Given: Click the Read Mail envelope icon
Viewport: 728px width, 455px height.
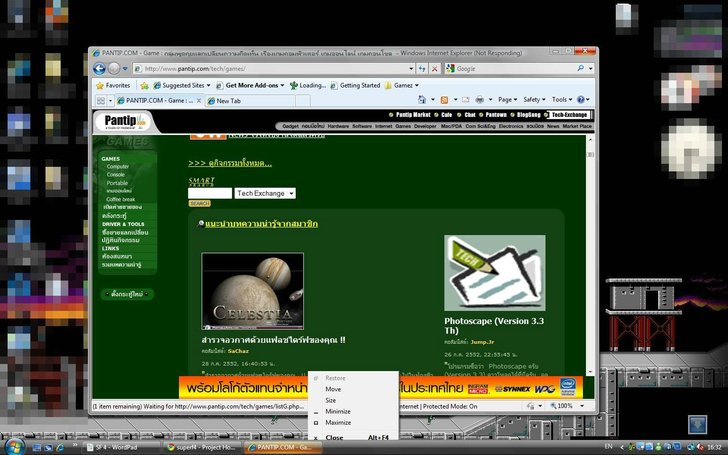Looking at the screenshot, I should coord(466,100).
